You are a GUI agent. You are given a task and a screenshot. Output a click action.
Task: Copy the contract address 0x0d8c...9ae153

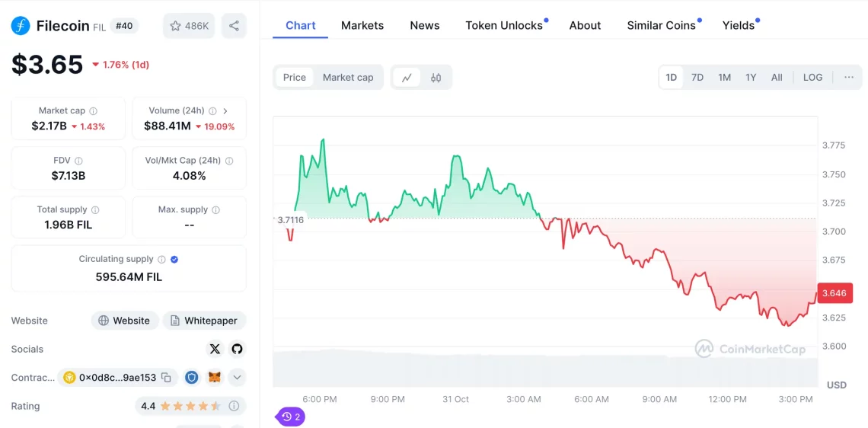(x=167, y=377)
